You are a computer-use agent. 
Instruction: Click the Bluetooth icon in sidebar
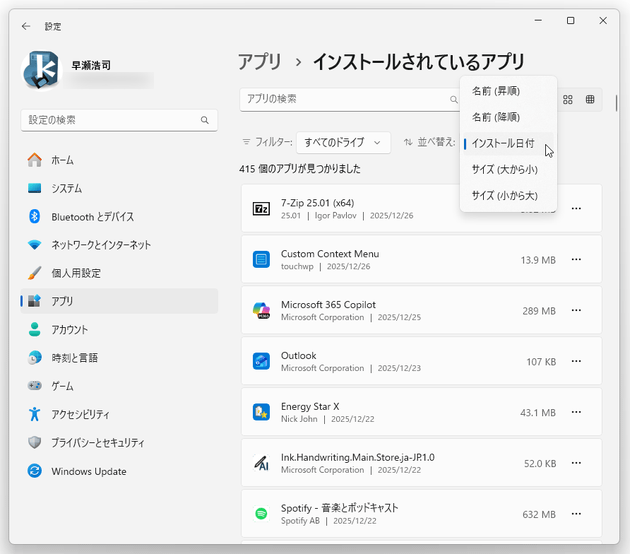(x=35, y=217)
